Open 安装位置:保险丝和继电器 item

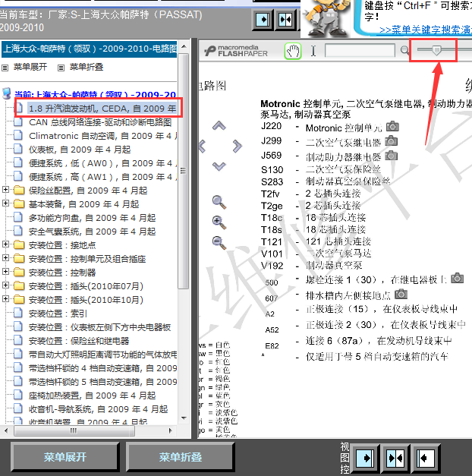coord(79,341)
